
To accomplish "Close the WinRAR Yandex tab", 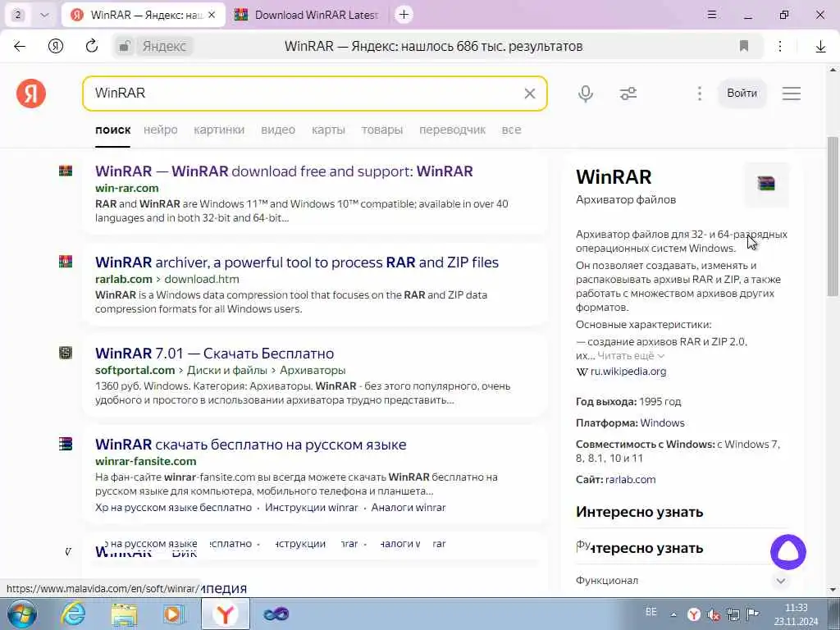I will click(x=212, y=15).
